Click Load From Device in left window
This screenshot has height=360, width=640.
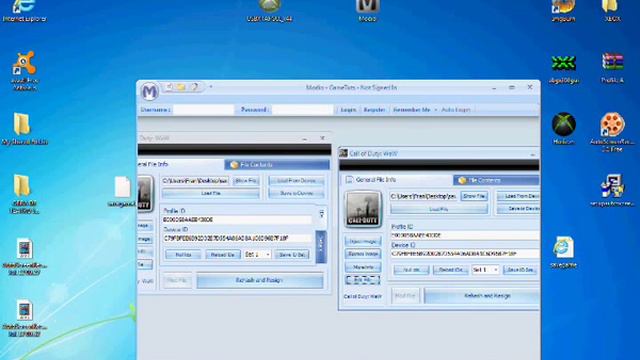pos(296,180)
